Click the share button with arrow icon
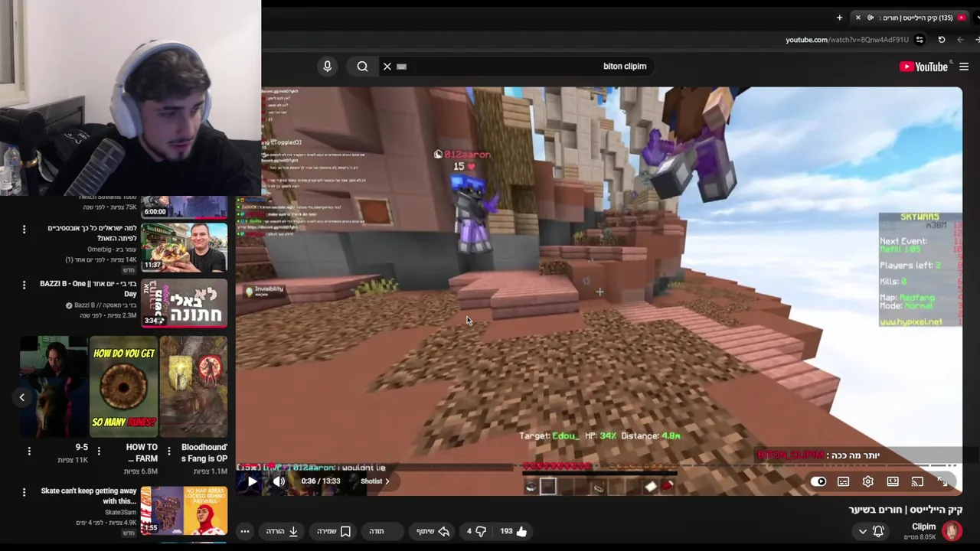Screen dimensions: 980x551 [433, 531]
